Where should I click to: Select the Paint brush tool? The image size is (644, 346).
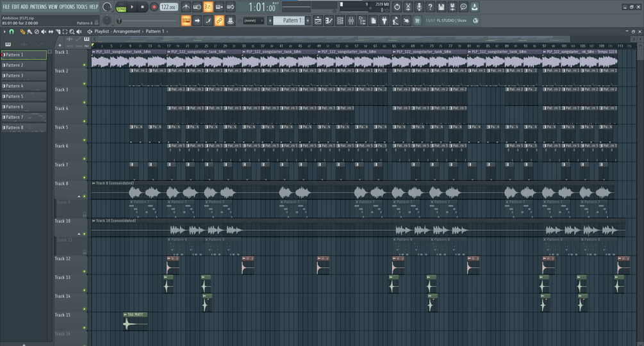coord(29,31)
